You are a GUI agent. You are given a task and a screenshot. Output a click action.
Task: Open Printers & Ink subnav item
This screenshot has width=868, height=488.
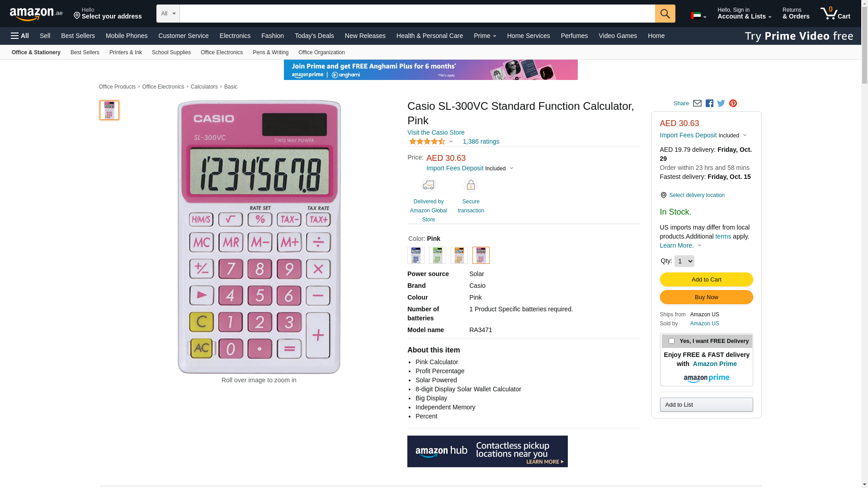tap(126, 52)
